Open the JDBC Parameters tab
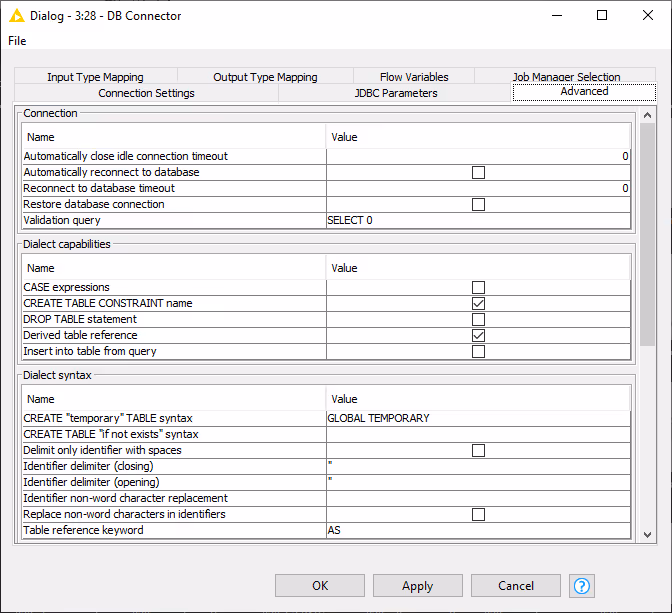 395,93
